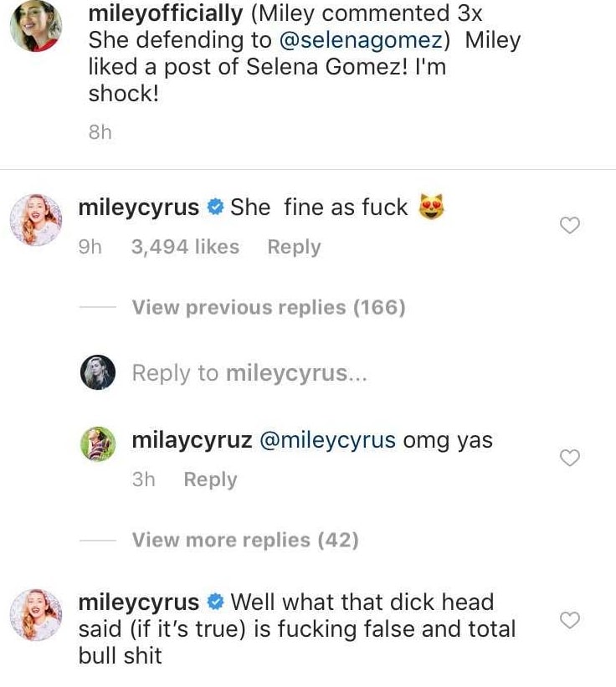Tap mileycyrus avatar beside "She fine" comment
Viewport: 616px width, 687px height.
tap(35, 220)
